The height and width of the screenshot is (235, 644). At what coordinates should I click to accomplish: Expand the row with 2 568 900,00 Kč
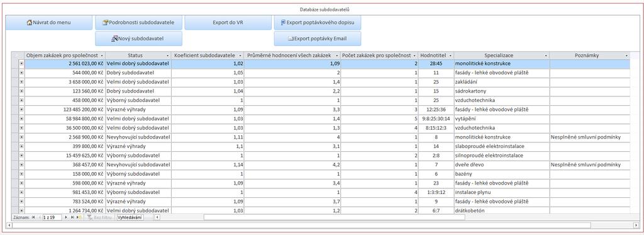click(21, 137)
